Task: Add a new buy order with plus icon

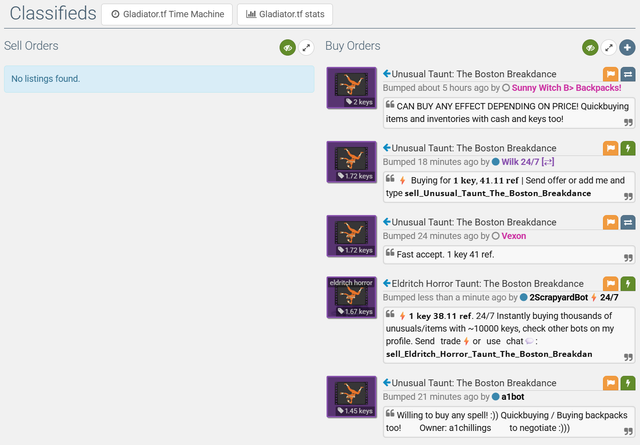Action: pyautogui.click(x=627, y=48)
